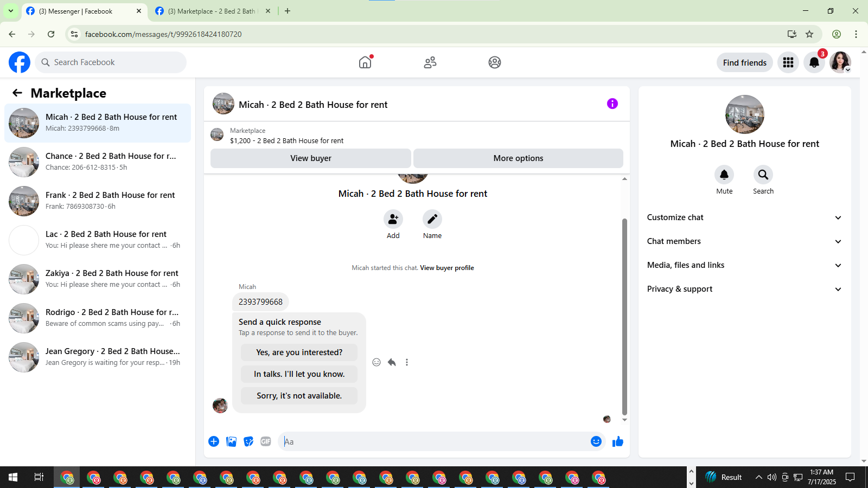Expand Chat members section
Viewport: 868px width, 488px height.
point(745,241)
